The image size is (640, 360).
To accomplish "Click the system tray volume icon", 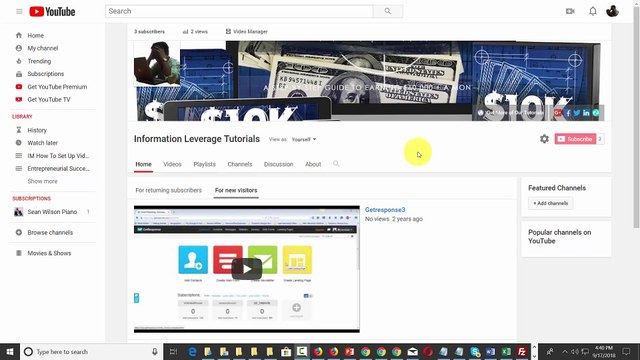I will (575, 351).
